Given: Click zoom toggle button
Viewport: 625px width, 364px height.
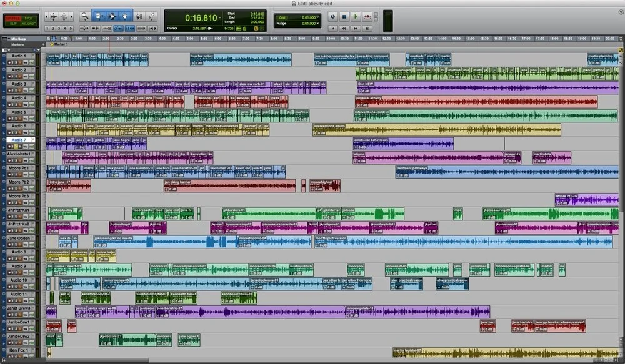Looking at the screenshot, I should (84, 28).
